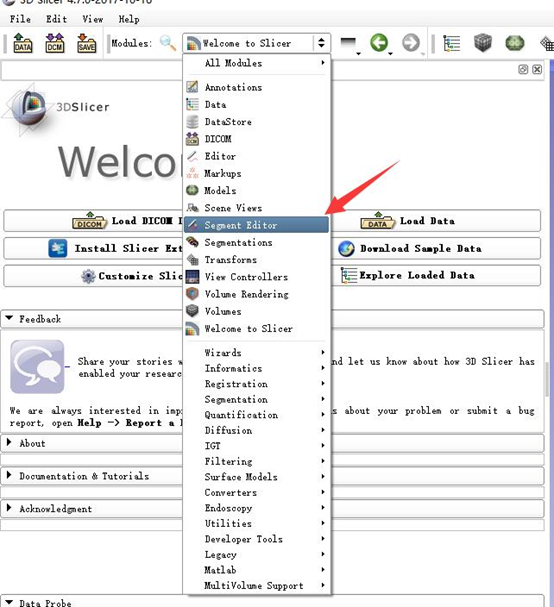Select the Markups module entry

coord(257,173)
